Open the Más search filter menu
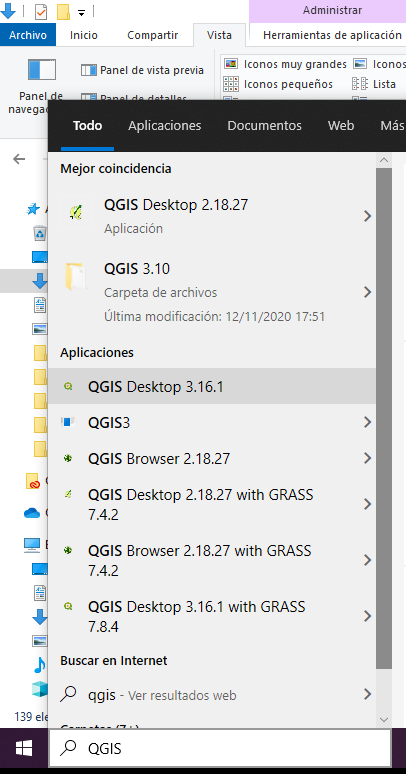Image resolution: width=406 pixels, height=774 pixels. (393, 126)
